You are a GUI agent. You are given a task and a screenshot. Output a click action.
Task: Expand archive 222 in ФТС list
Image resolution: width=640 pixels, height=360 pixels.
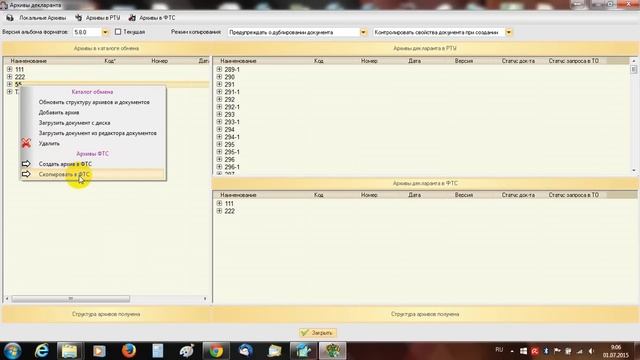tap(219, 211)
